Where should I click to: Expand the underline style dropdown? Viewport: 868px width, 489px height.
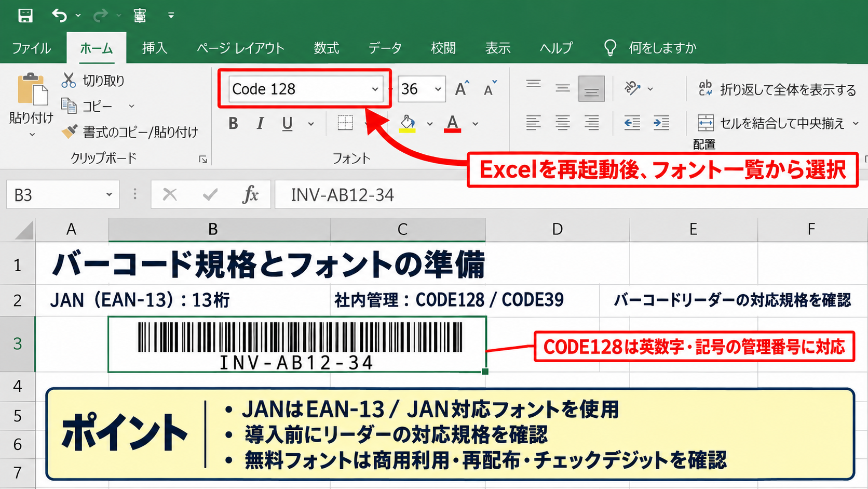pyautogui.click(x=311, y=124)
